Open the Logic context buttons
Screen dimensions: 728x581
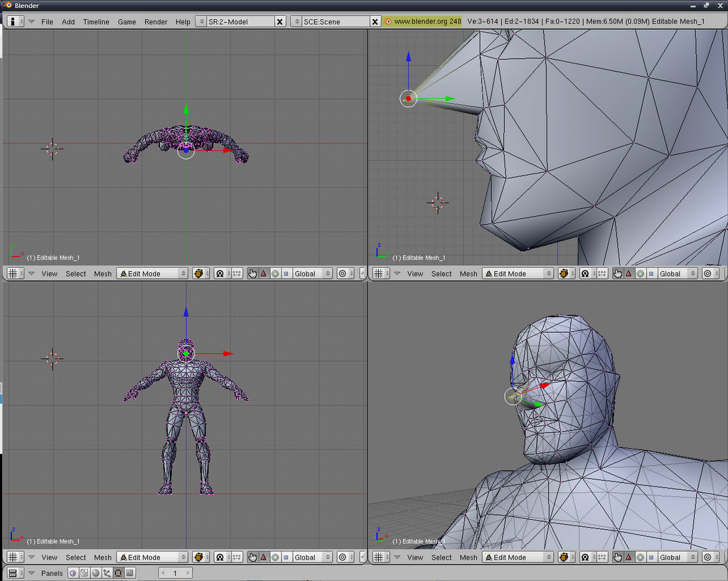73,573
